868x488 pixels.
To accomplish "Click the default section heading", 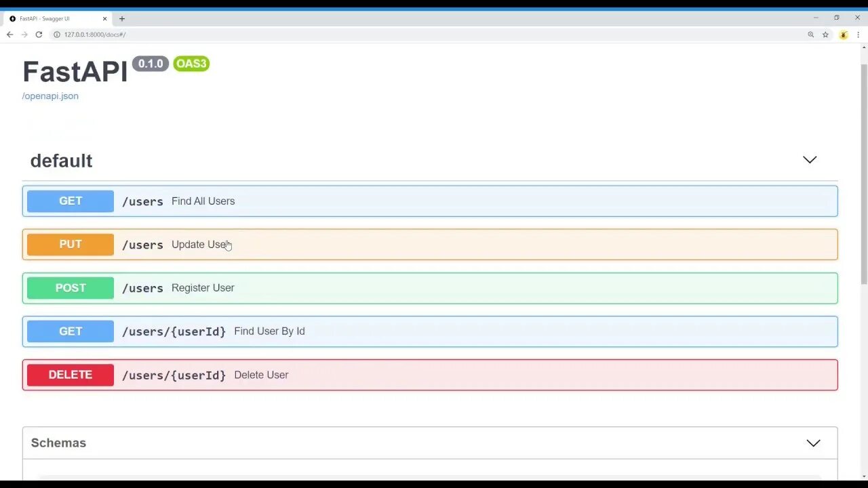I will coord(61,161).
